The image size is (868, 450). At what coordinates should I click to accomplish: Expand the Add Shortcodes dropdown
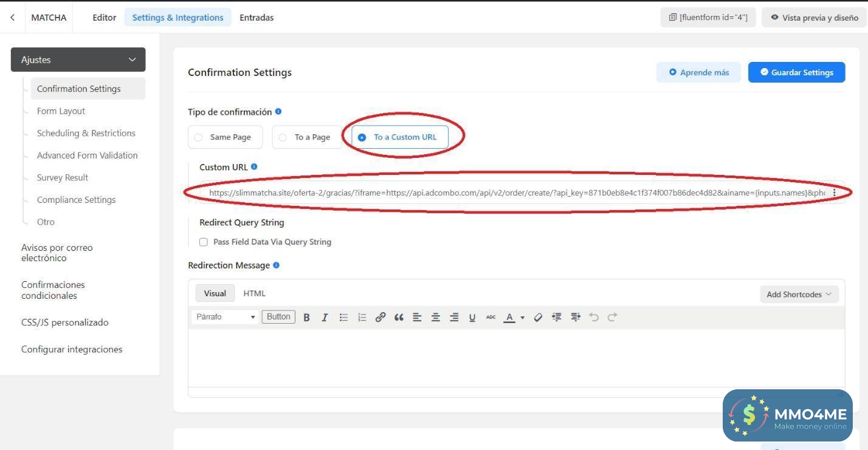click(799, 295)
